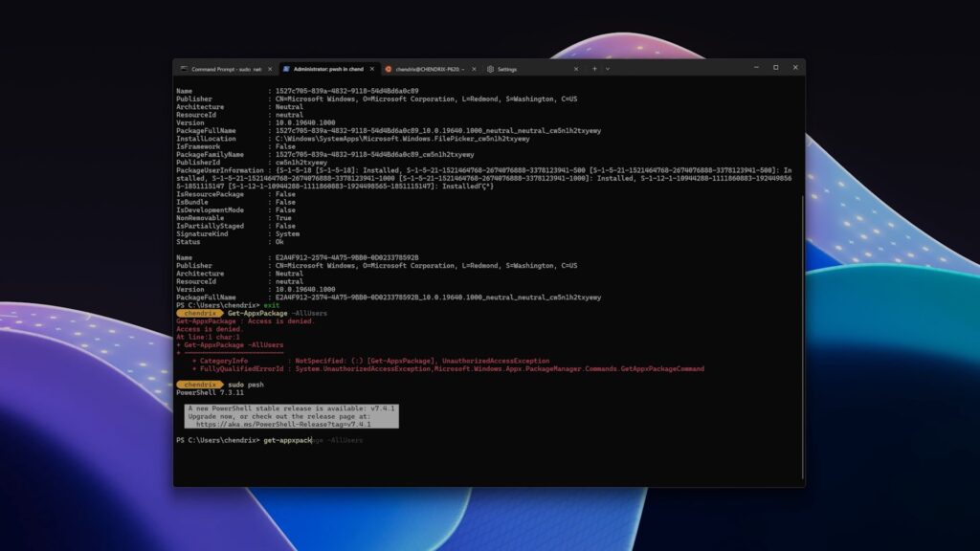Click the Command Prompt tab icon

click(x=184, y=69)
